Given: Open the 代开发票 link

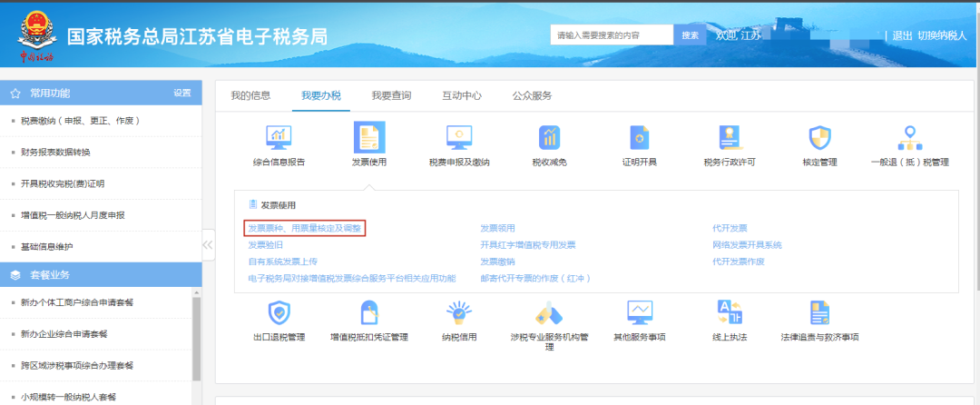Looking at the screenshot, I should (730, 228).
